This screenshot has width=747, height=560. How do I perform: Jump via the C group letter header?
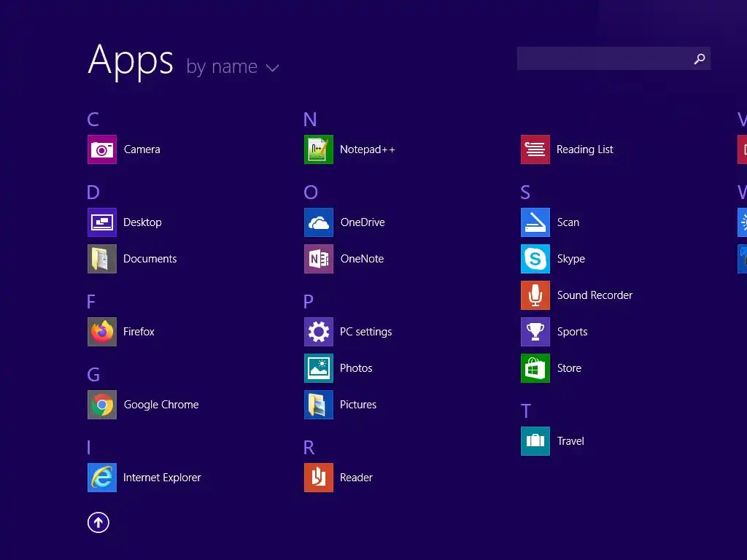point(93,120)
